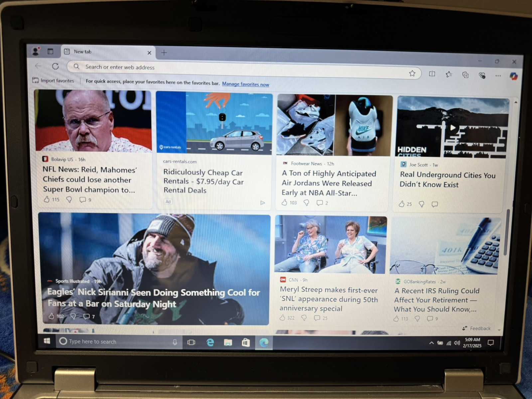The width and height of the screenshot is (532, 399).
Task: Like the Air Jordans article
Action: click(x=284, y=202)
